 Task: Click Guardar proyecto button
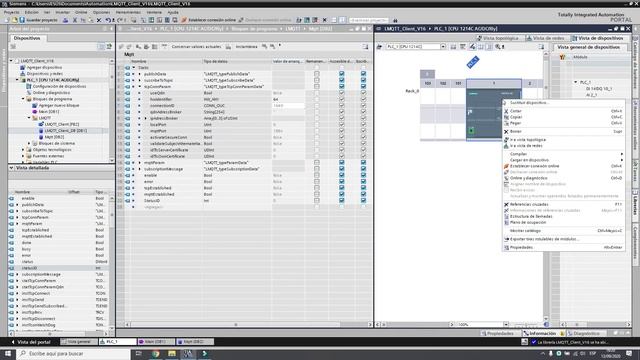(x=39, y=20)
